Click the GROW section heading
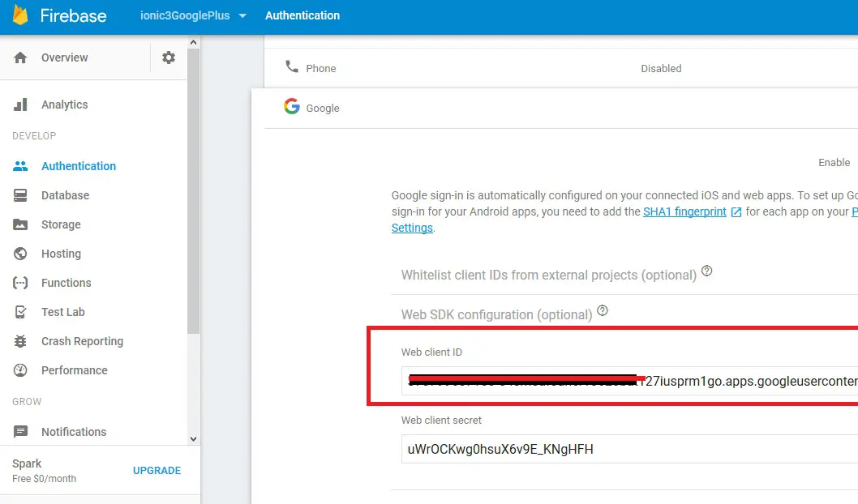 click(27, 402)
